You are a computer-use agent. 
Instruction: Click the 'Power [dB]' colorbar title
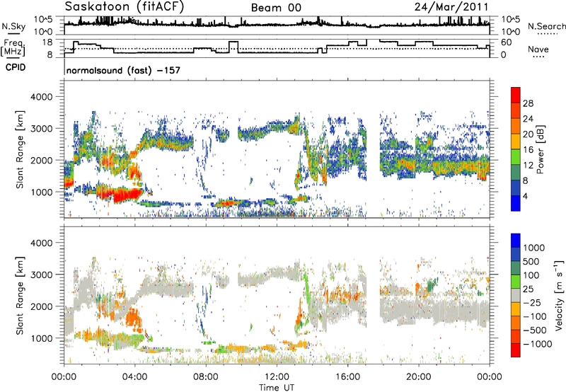540,149
